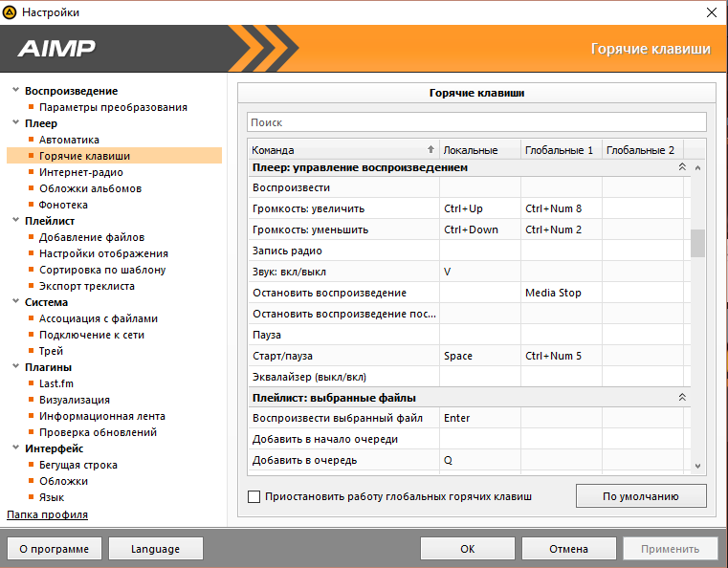728x568 pixels.
Task: Collapse the Плейлист tree section
Action: click(16, 220)
